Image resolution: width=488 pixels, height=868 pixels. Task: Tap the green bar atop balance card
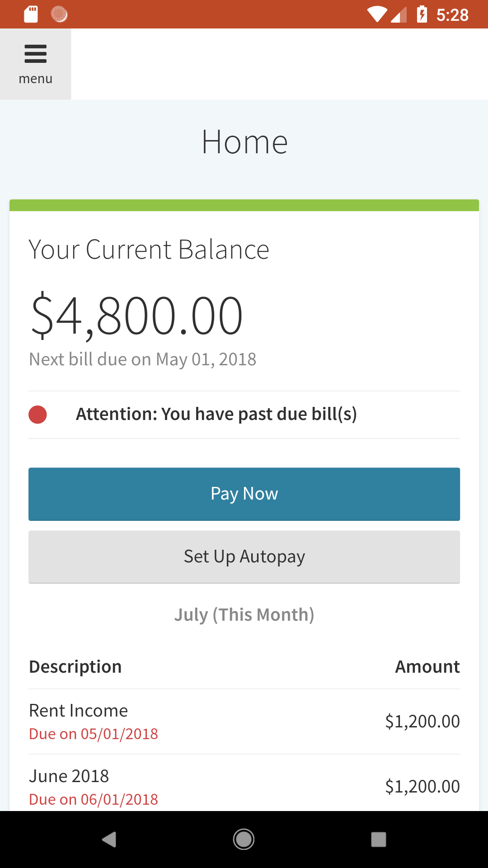point(244,205)
